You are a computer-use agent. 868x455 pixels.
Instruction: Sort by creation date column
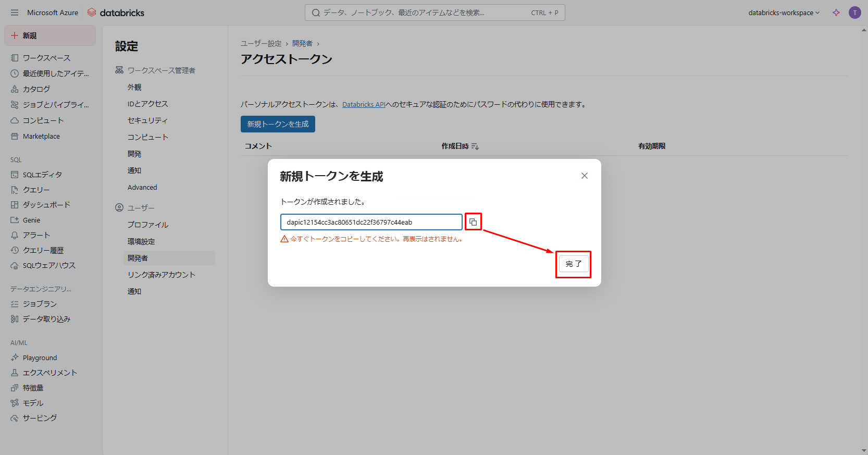point(460,146)
